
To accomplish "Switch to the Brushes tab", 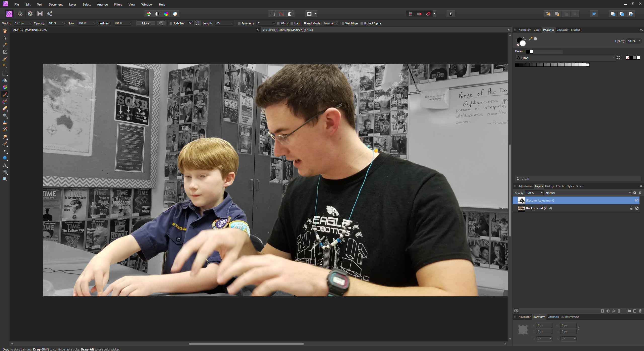I will point(575,30).
